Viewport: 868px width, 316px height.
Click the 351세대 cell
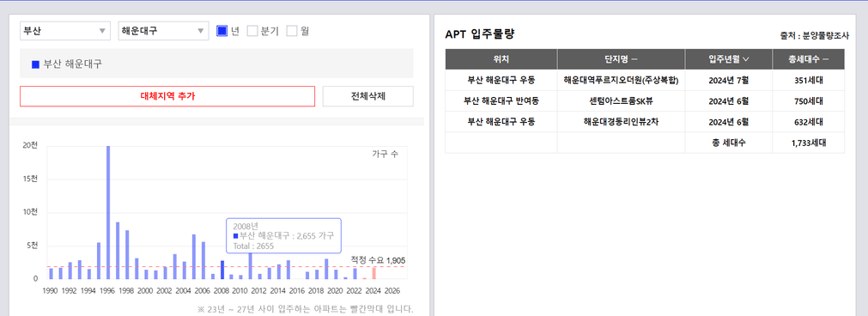tap(808, 80)
